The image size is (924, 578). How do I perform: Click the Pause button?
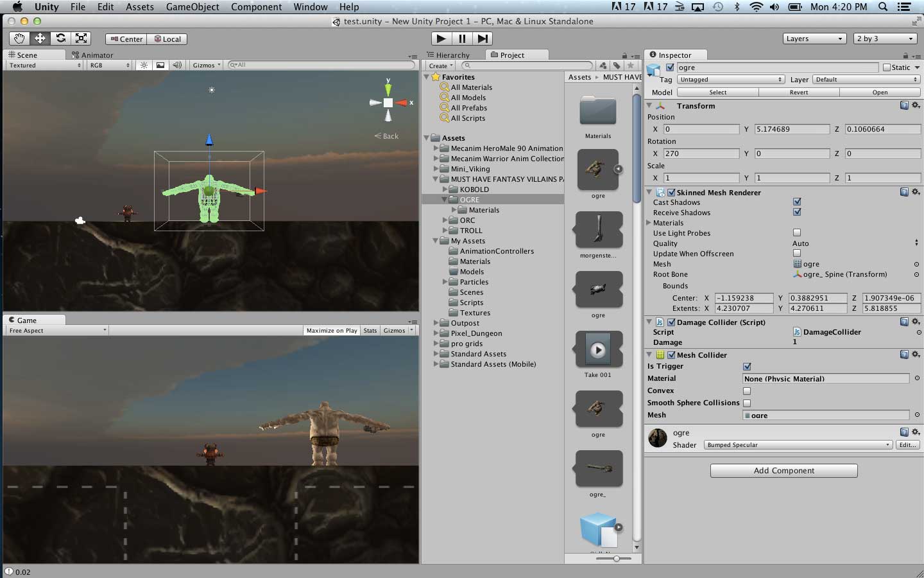click(462, 39)
